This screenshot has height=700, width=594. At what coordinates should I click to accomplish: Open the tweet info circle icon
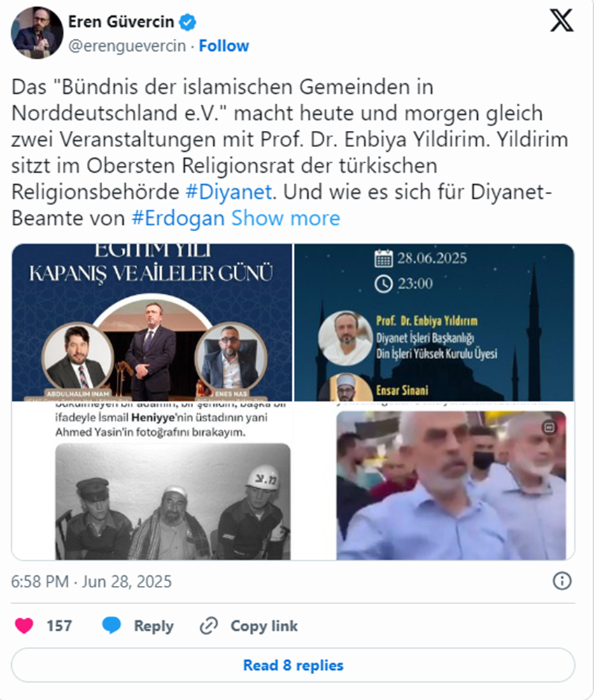click(562, 581)
